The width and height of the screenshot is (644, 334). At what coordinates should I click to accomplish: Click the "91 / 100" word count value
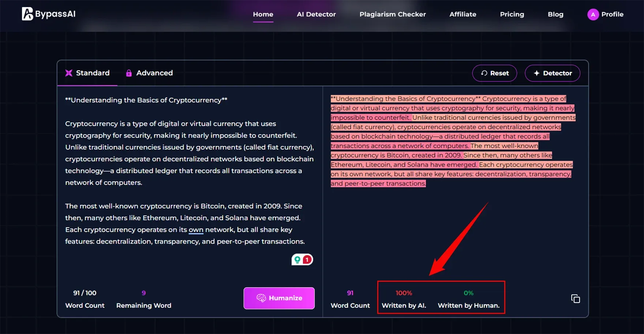pyautogui.click(x=85, y=293)
